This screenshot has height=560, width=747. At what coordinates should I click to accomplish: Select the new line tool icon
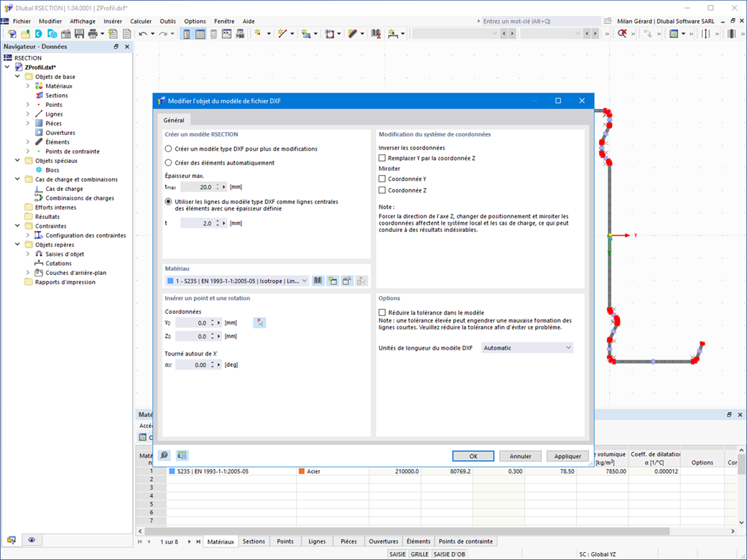[282, 34]
